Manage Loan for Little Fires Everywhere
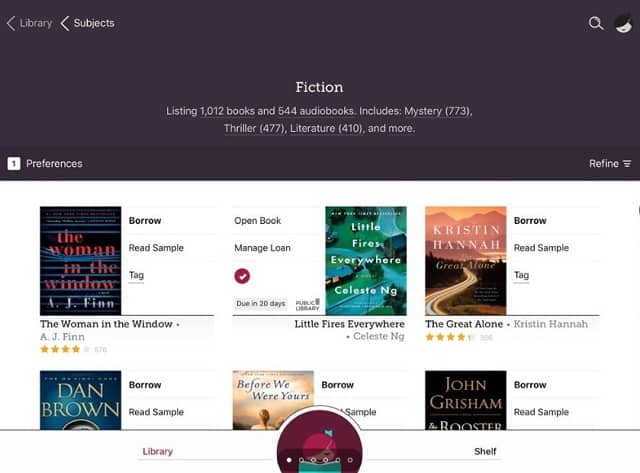Screen dimensions: 640x473 point(262,248)
